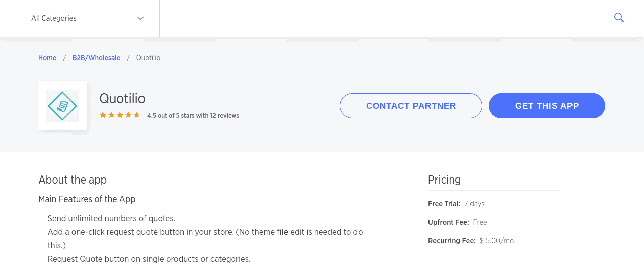Open the 12 reviews rating link
Viewport: 644px width, 268px height.
[x=193, y=116]
